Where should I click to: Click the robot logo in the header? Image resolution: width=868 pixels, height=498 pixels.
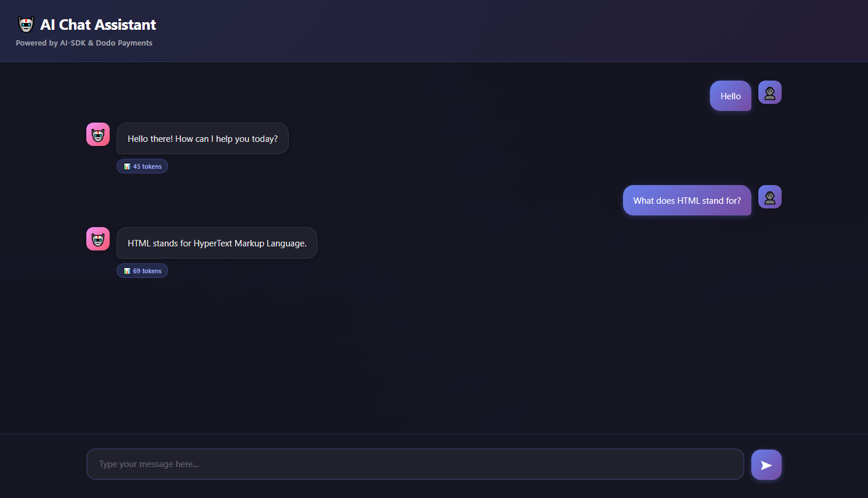pyautogui.click(x=26, y=24)
